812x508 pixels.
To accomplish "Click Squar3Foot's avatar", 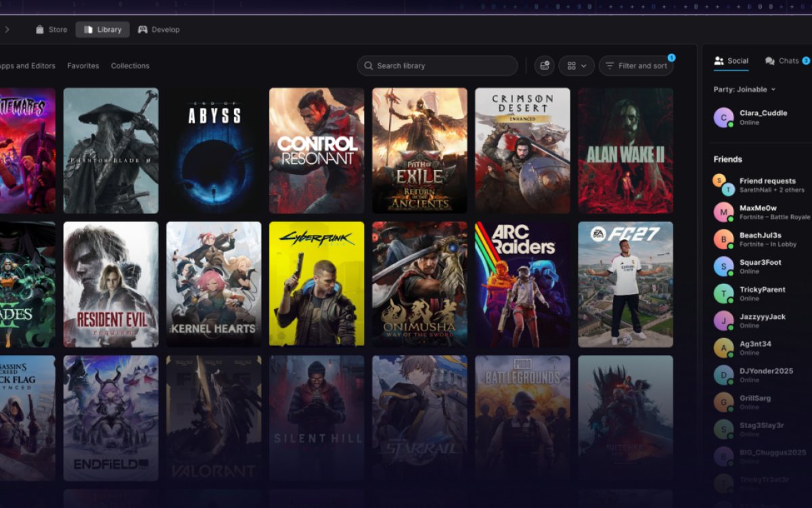I will [x=723, y=266].
